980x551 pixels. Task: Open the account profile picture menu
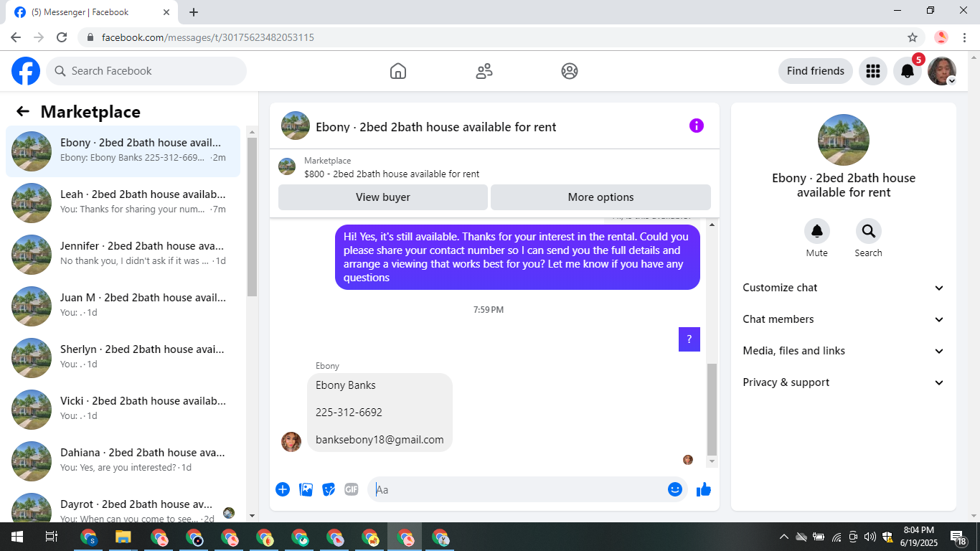pyautogui.click(x=942, y=71)
